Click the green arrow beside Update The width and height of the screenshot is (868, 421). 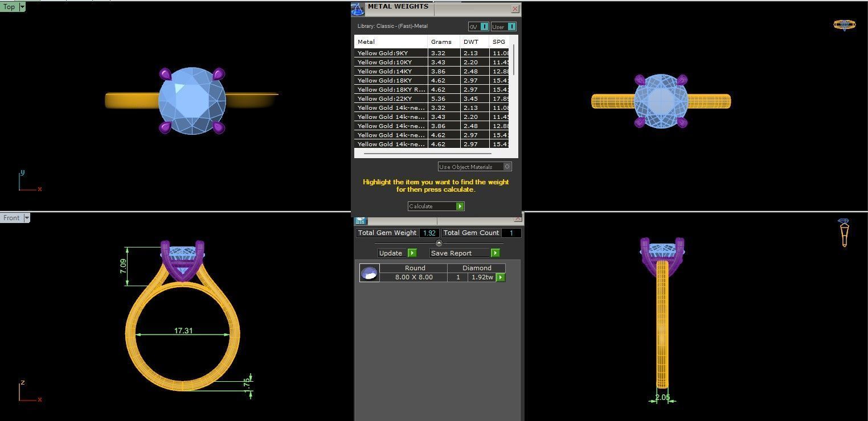(412, 253)
